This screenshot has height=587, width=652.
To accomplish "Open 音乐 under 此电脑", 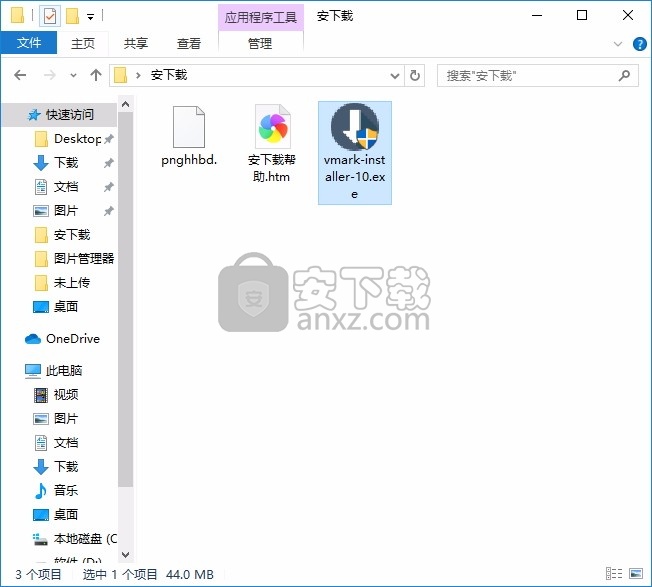I will coord(56,491).
